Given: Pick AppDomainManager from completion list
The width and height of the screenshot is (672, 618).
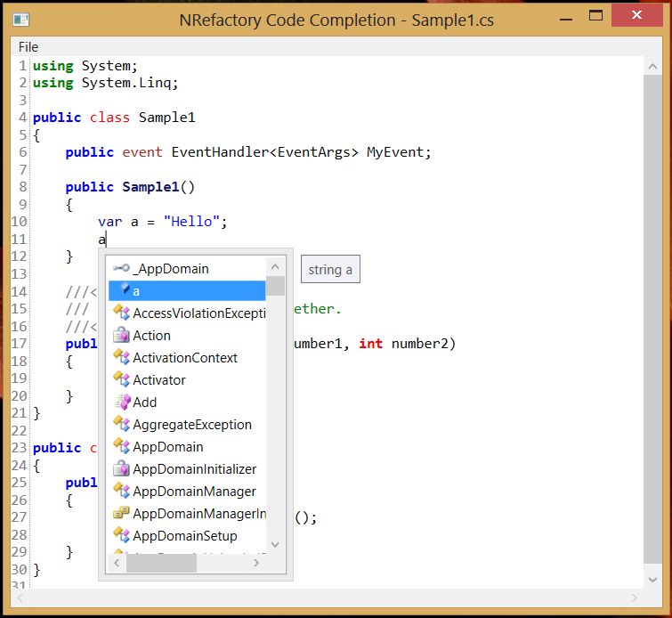Looking at the screenshot, I should (187, 492).
